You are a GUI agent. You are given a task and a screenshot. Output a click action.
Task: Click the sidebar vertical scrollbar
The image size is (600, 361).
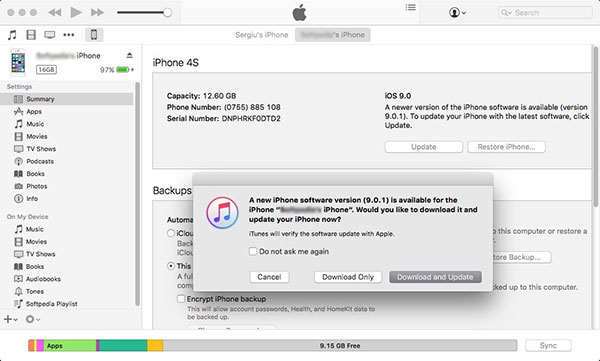coord(137,193)
